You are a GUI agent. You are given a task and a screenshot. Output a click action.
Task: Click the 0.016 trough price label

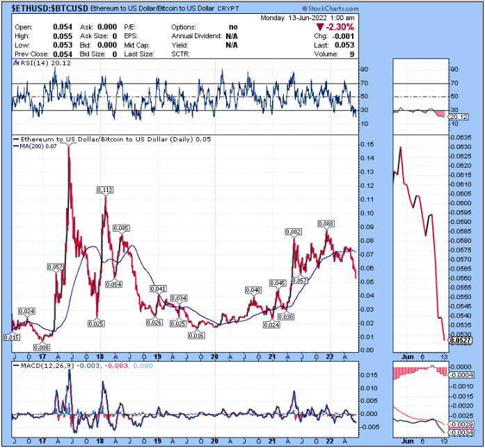tap(196, 335)
